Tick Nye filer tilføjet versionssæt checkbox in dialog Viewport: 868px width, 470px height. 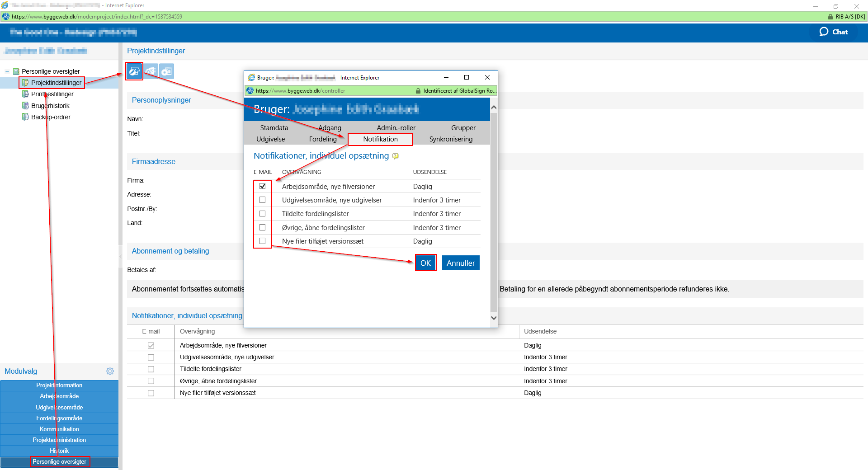pyautogui.click(x=262, y=241)
